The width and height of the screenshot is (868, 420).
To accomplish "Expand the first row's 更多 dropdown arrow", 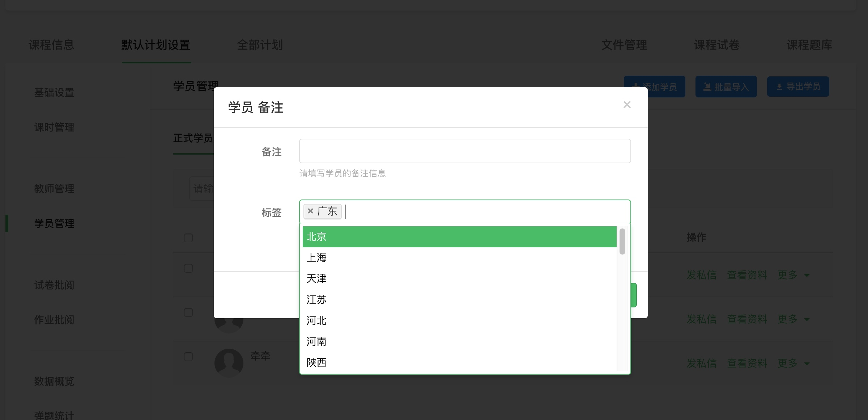I will click(807, 276).
